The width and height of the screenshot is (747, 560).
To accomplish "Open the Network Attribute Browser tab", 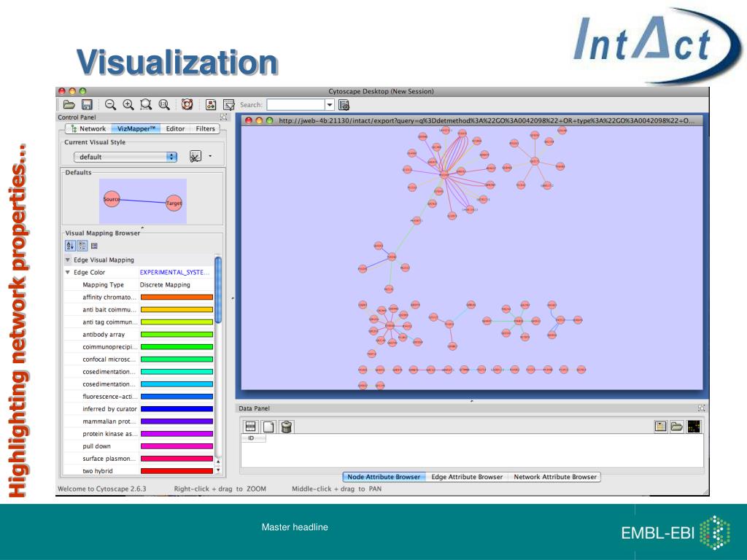I will tap(555, 477).
